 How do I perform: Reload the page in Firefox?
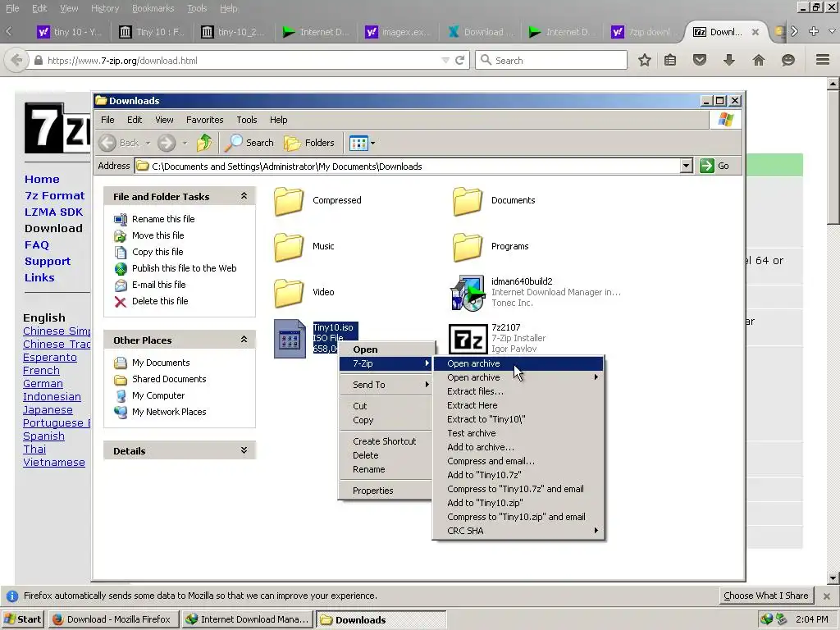click(x=459, y=61)
